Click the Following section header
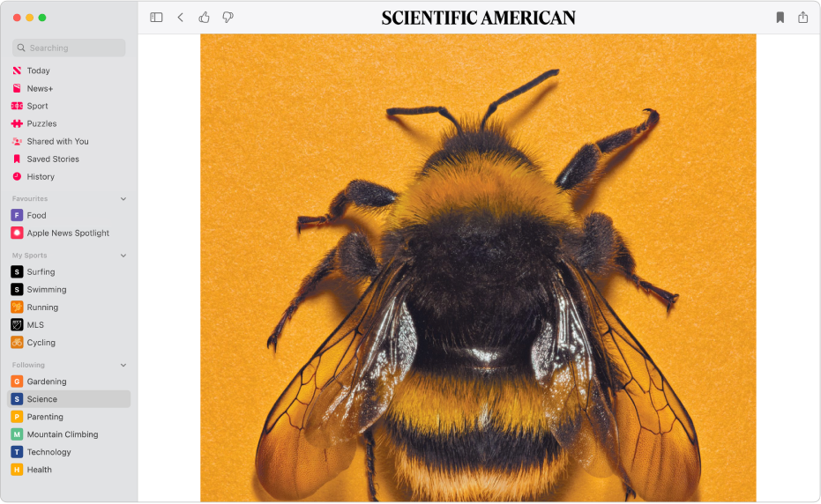Screen dimensions: 821x504 [28, 366]
